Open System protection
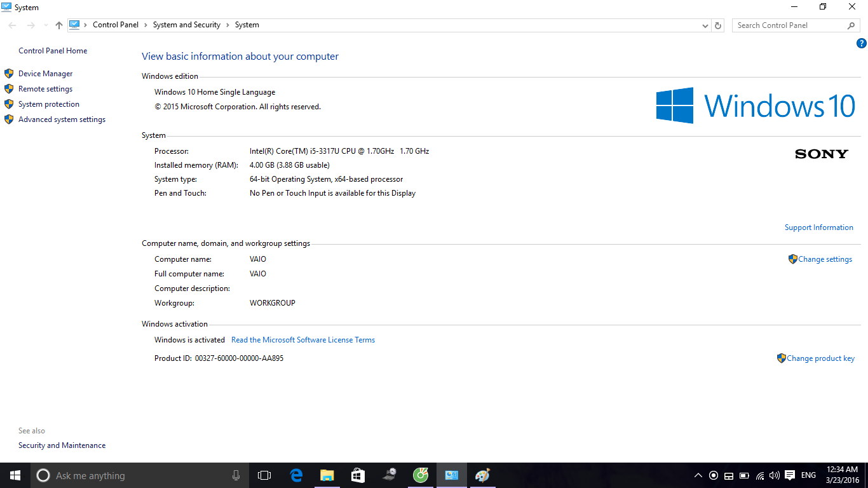This screenshot has width=868, height=488. pyautogui.click(x=49, y=104)
